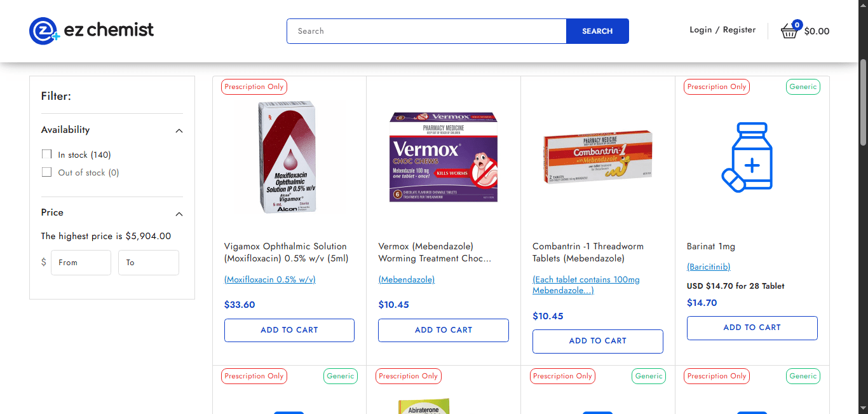Open the Baricitinib ingredient link
This screenshot has height=414, width=868.
[x=709, y=267]
